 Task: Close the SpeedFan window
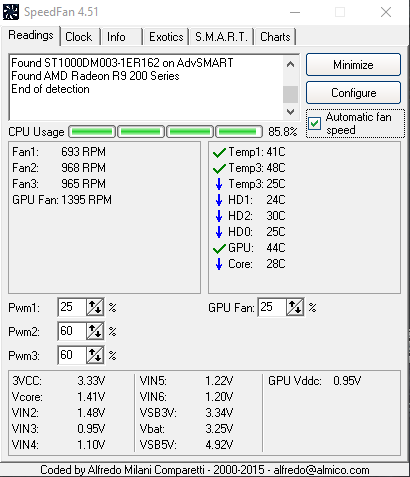pyautogui.click(x=386, y=12)
